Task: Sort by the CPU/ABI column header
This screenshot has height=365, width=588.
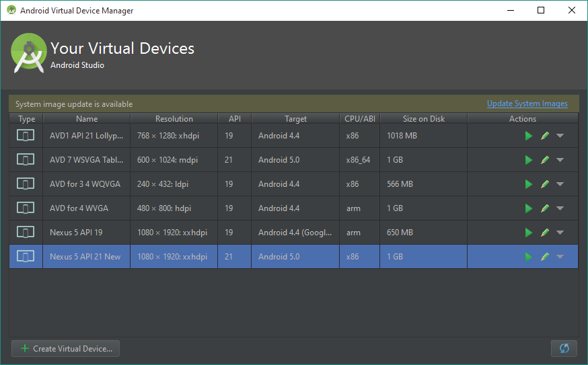Action: point(360,119)
